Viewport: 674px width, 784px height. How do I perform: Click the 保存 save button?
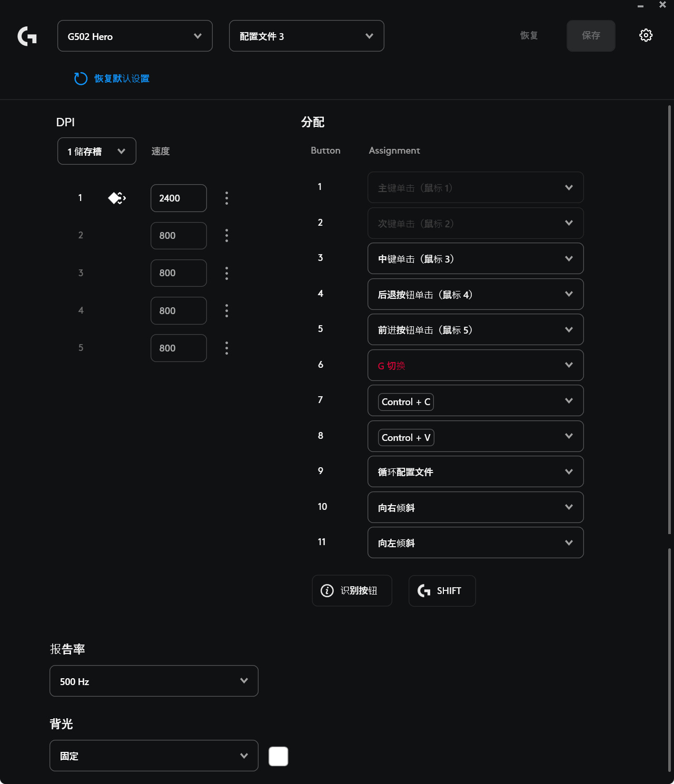[591, 36]
